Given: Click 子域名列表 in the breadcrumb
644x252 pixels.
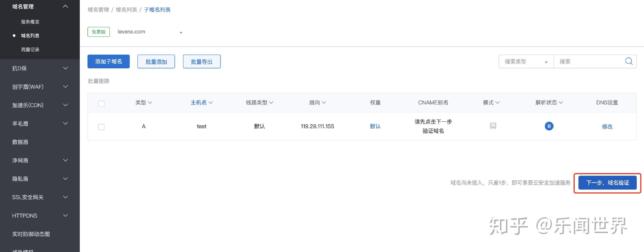Looking at the screenshot, I should click(x=157, y=10).
